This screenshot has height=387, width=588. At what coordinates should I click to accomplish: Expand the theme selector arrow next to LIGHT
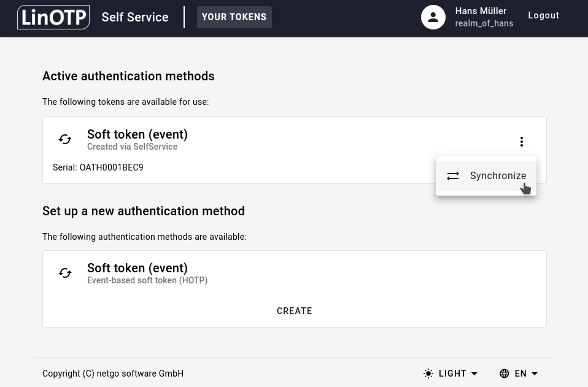point(474,374)
